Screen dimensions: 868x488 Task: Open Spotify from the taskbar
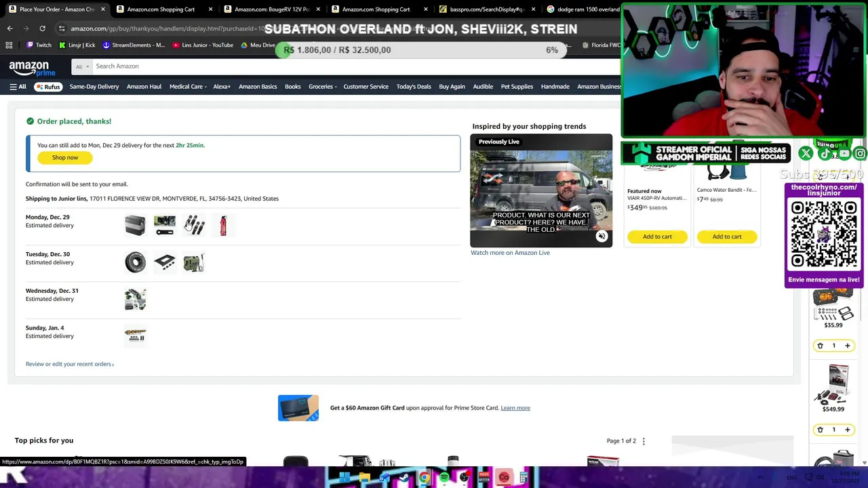444,478
